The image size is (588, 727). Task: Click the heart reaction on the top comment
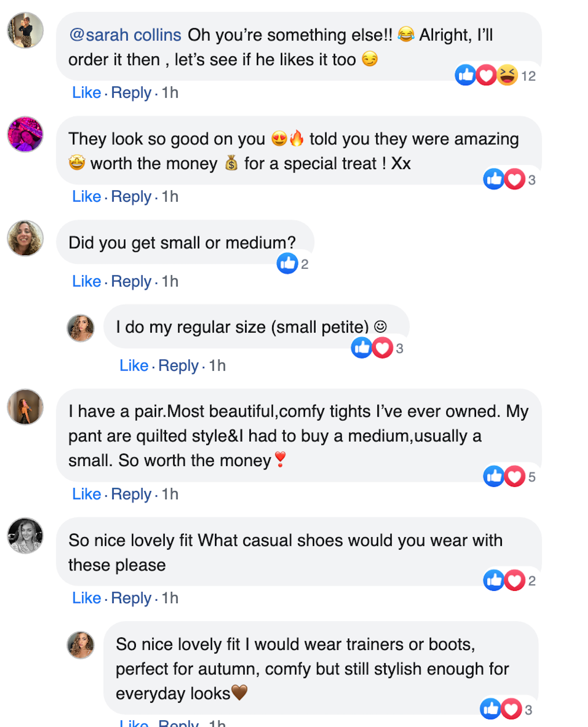(486, 75)
